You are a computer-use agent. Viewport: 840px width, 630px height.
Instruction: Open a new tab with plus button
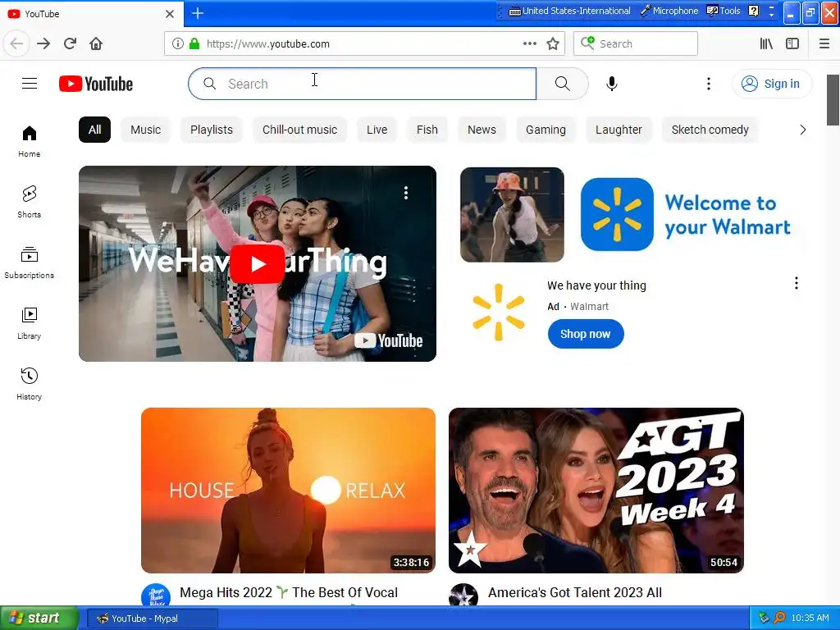(x=198, y=13)
